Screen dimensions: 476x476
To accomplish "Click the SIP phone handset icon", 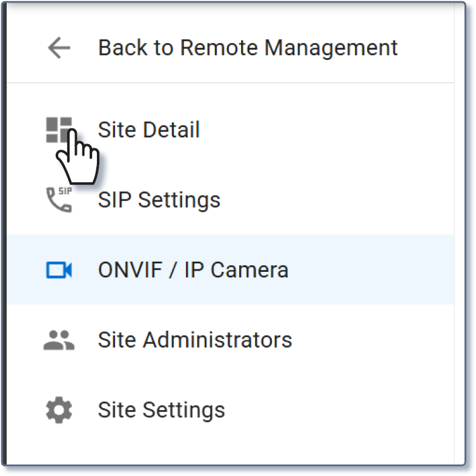I will (59, 200).
